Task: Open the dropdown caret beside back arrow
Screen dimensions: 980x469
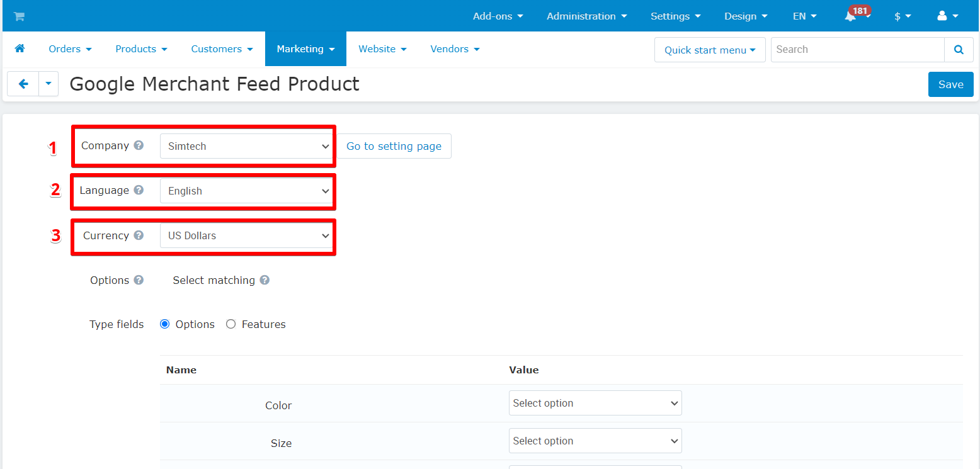Action: coord(48,84)
